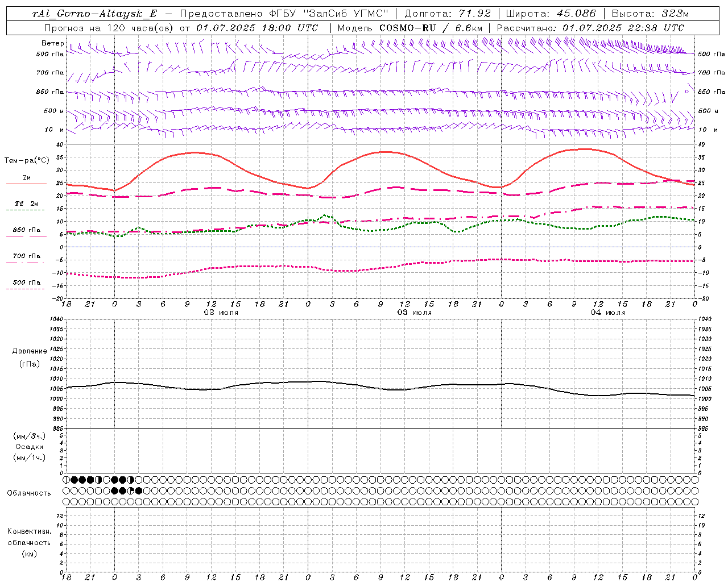
Task: Click the Осадки panel label
Action: [30, 447]
